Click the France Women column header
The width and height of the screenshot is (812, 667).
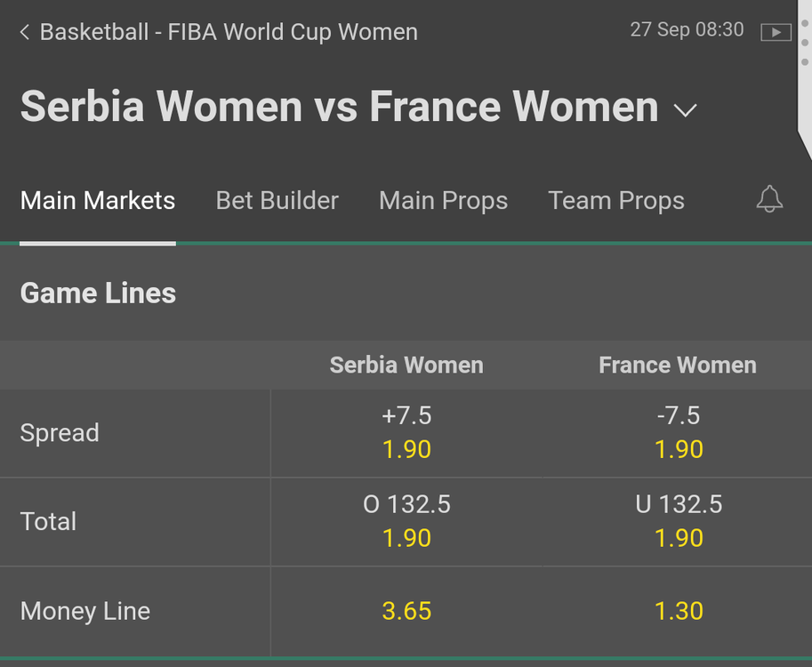(678, 366)
